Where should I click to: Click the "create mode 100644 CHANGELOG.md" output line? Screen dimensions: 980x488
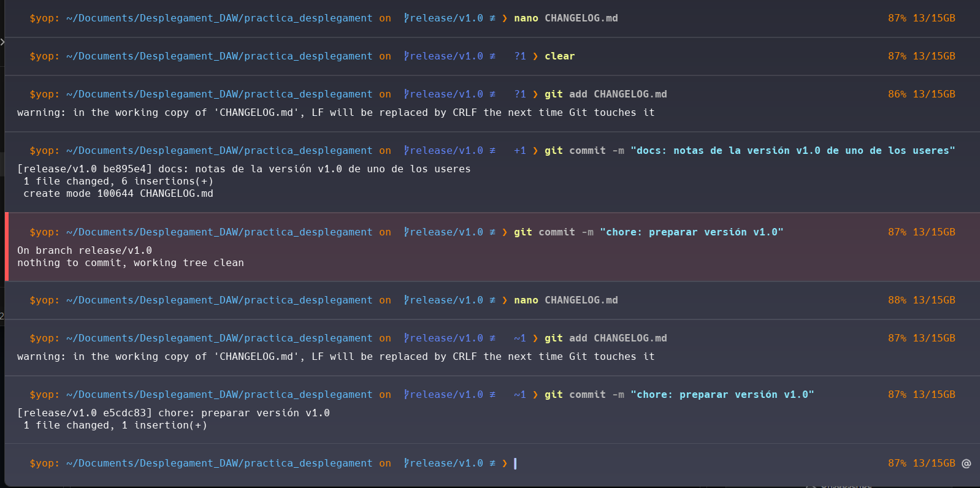pos(118,194)
